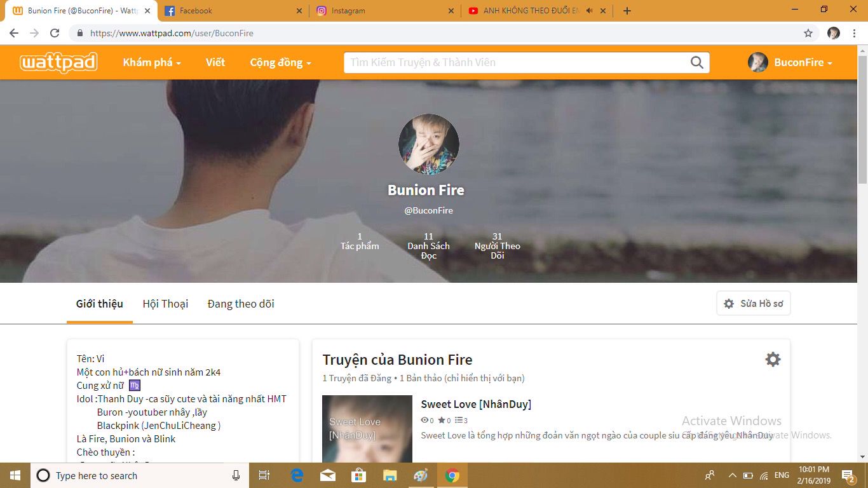Click the bio line 'Là Fire, Bunion và Blink'
Viewport: 868px width, 488px height.
tap(126, 439)
